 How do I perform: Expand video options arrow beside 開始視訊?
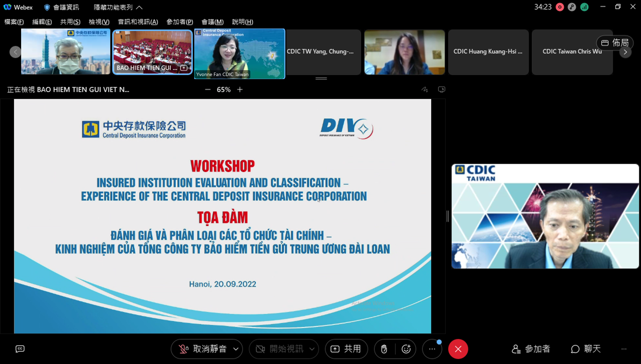pyautogui.click(x=312, y=349)
